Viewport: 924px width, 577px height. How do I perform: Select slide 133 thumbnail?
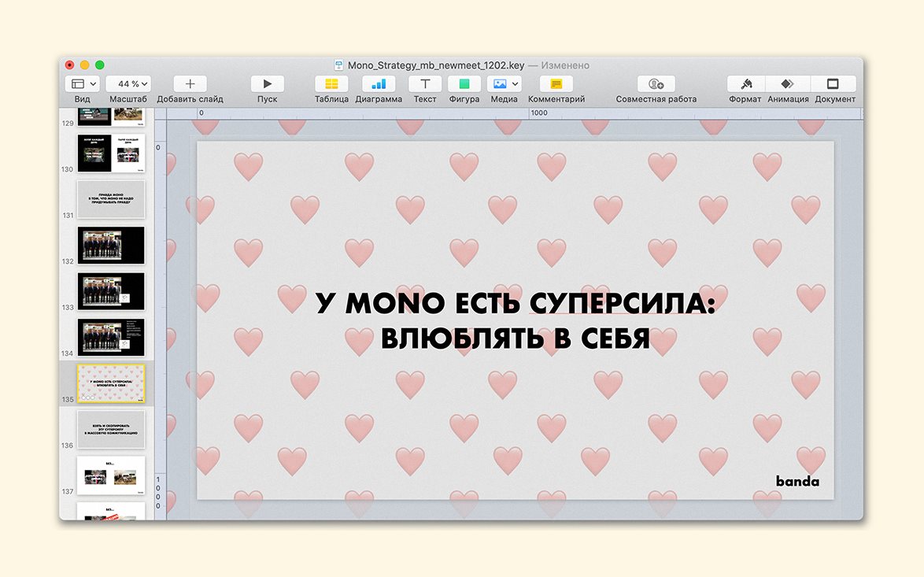[111, 291]
